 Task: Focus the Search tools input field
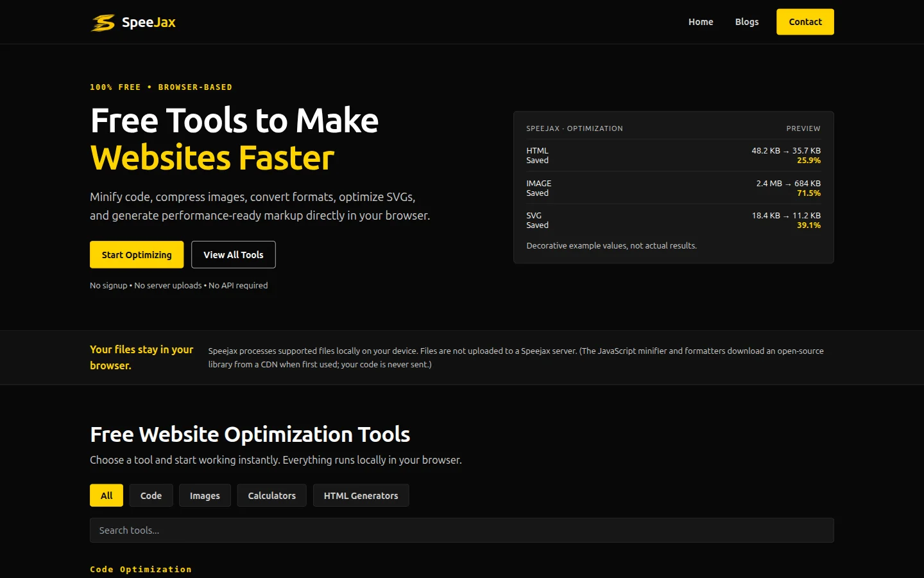pos(462,530)
